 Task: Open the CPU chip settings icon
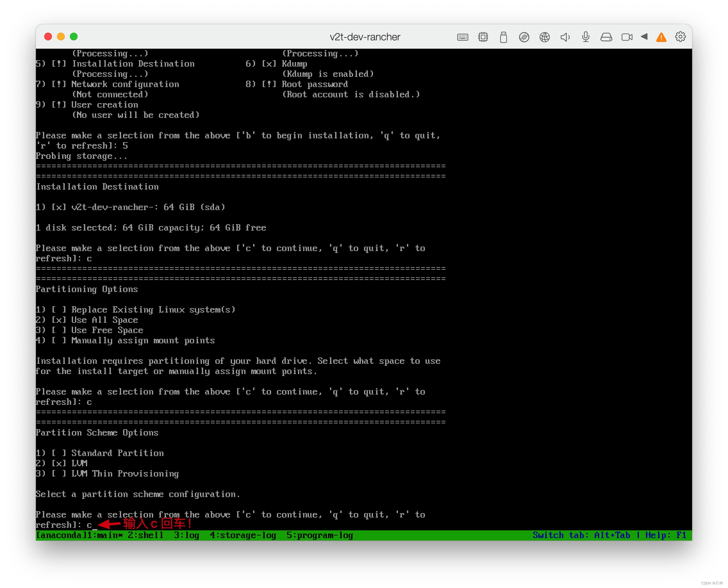(483, 37)
